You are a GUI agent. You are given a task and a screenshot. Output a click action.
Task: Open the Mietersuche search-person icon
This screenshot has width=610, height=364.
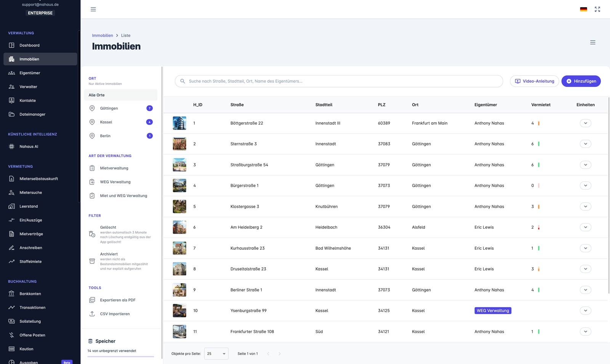click(x=11, y=192)
